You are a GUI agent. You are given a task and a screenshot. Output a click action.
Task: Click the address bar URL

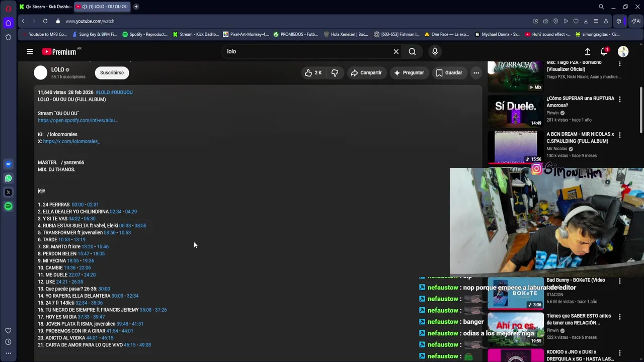click(90, 21)
